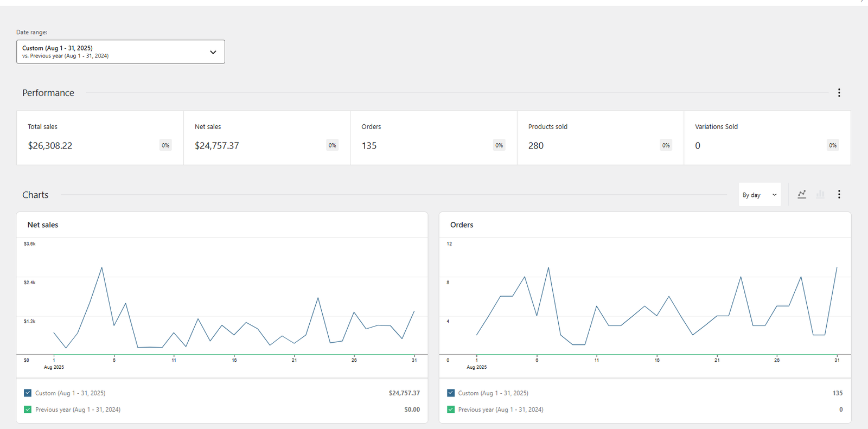Click the Aug 31 point on Orders chart
The height and width of the screenshot is (429, 868).
[x=837, y=267]
